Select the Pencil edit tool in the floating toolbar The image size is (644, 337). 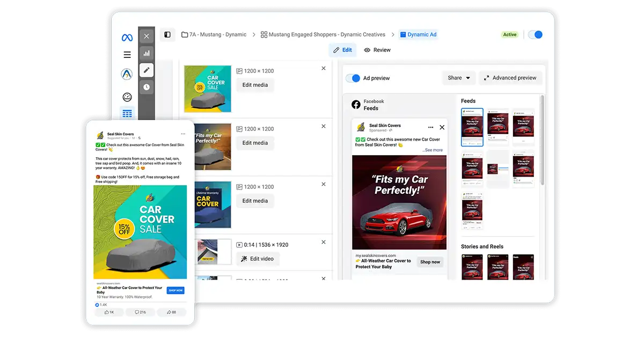tap(146, 70)
